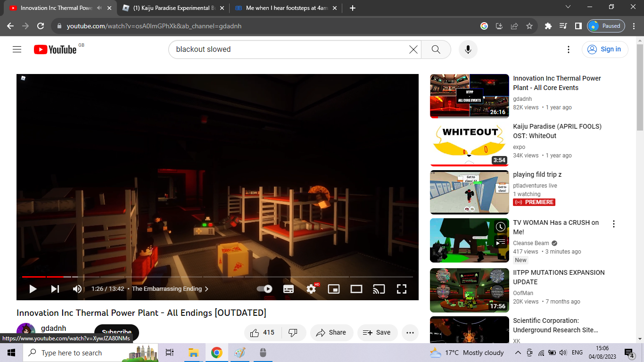Open Kaiju Paradise WhiteOut thumbnail
The image size is (644, 362).
tap(470, 144)
